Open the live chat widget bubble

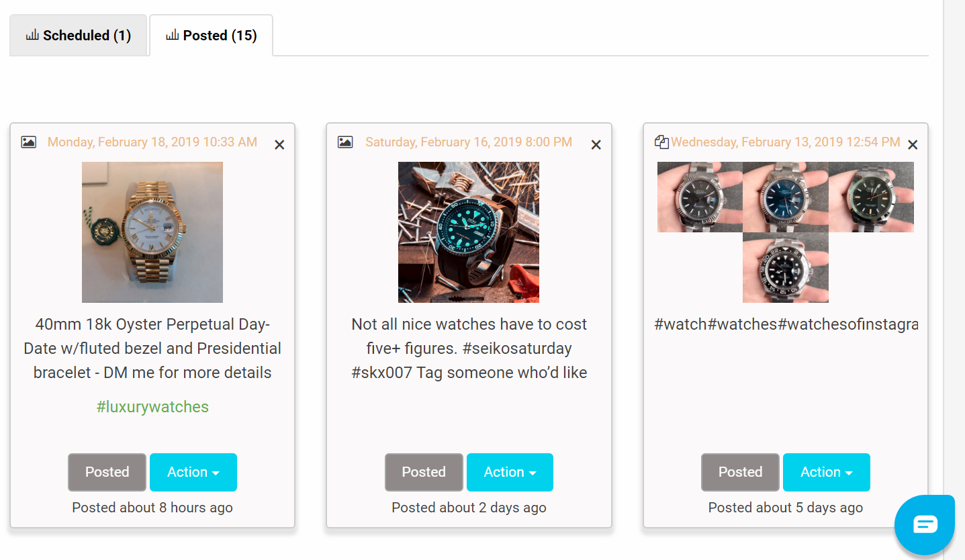(925, 524)
